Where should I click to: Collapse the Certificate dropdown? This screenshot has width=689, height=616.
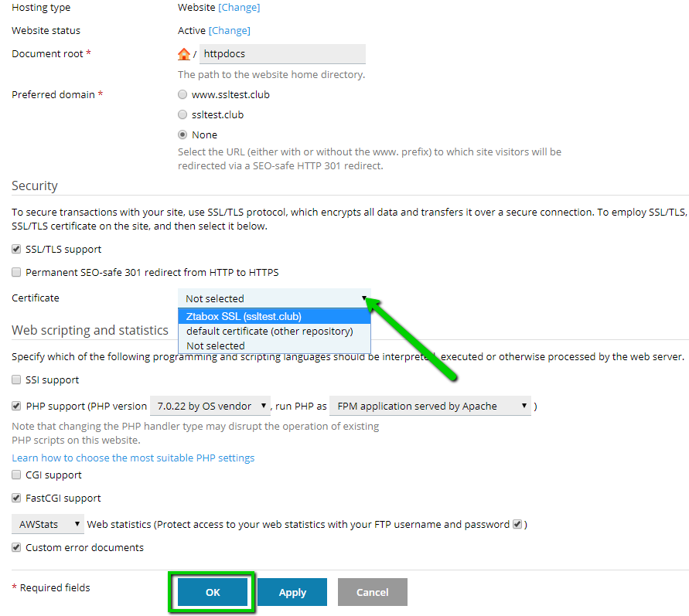[275, 298]
